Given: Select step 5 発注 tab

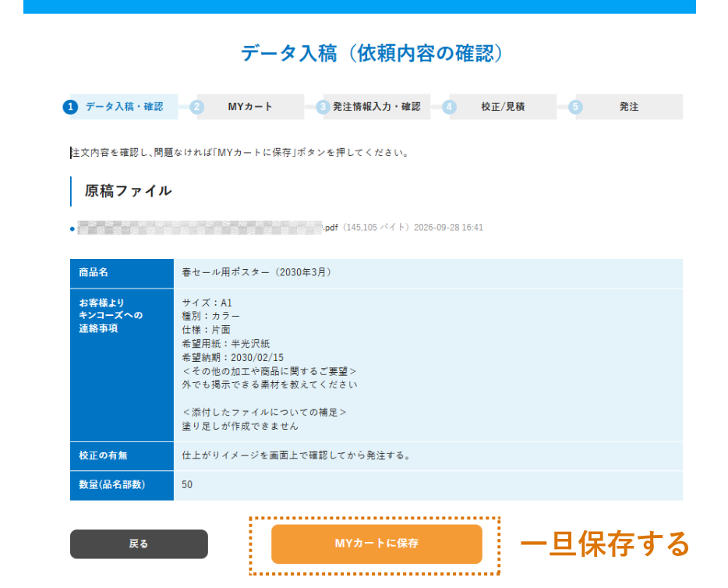Looking at the screenshot, I should click(x=626, y=107).
